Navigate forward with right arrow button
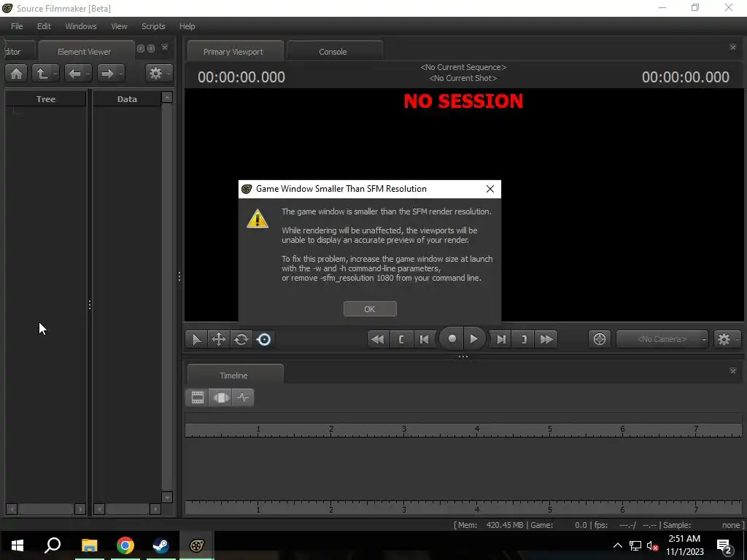This screenshot has height=560, width=747. tap(108, 74)
